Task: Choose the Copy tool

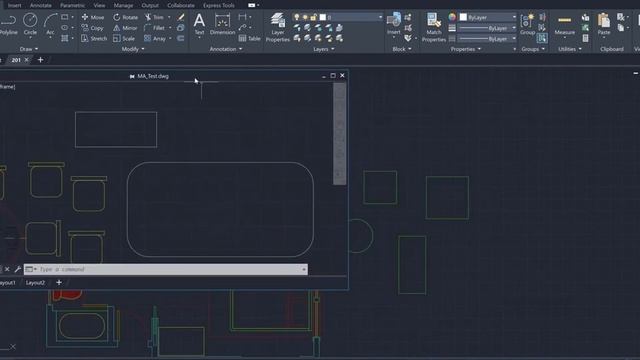Action: (93, 28)
